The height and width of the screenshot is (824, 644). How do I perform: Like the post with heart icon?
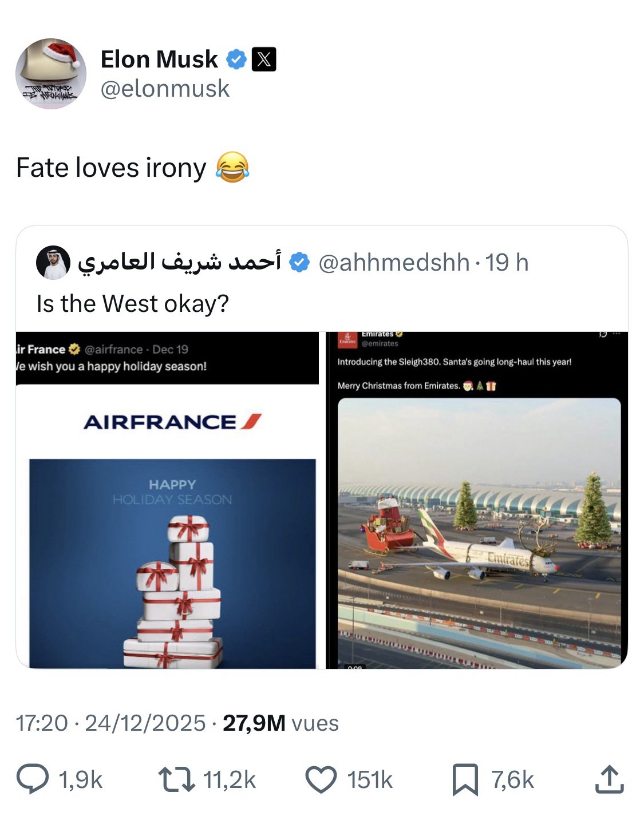coord(321,779)
